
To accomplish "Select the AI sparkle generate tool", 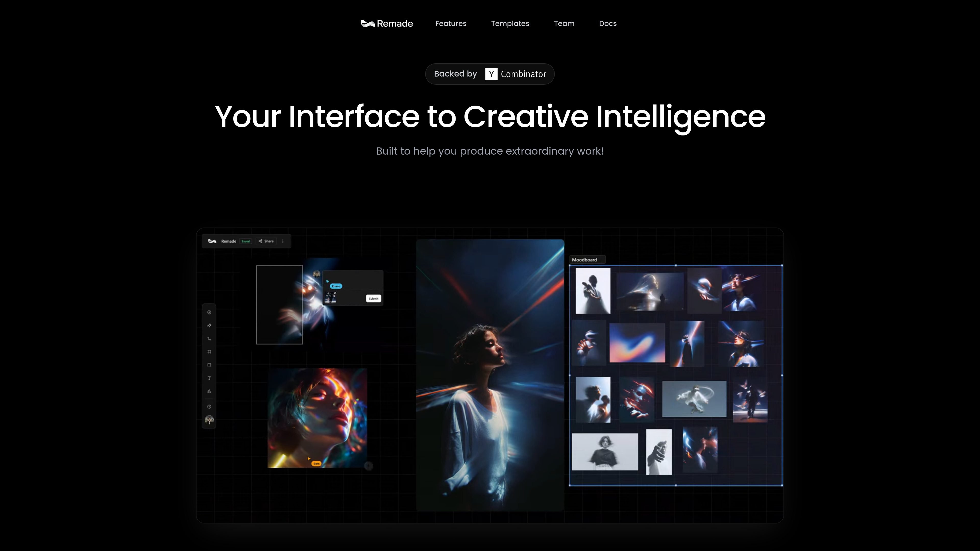I will (209, 325).
